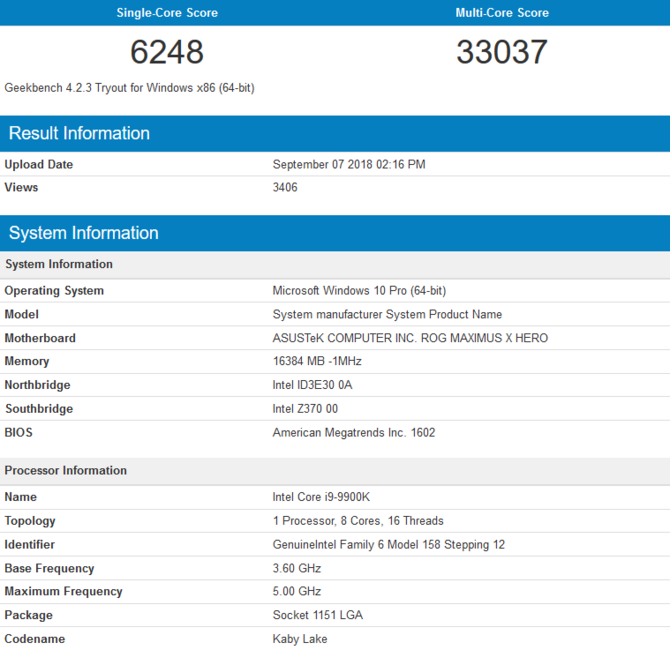Click the Views row label

click(x=21, y=188)
